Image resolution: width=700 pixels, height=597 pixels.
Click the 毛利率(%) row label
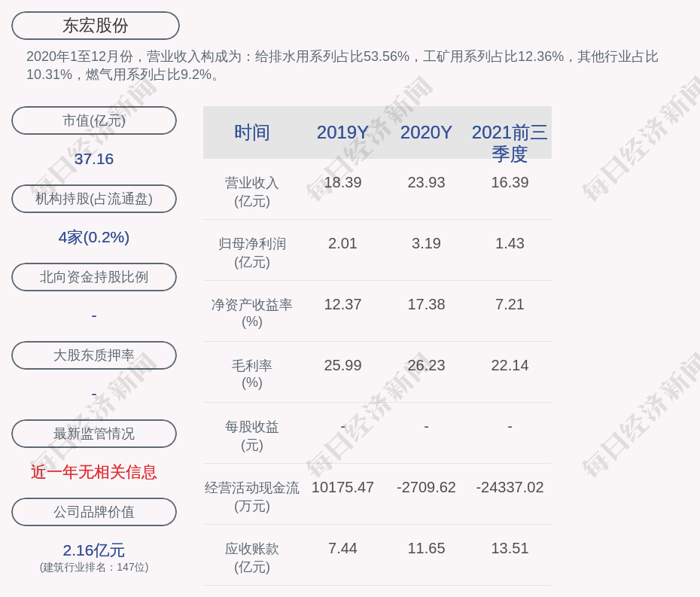click(x=252, y=374)
